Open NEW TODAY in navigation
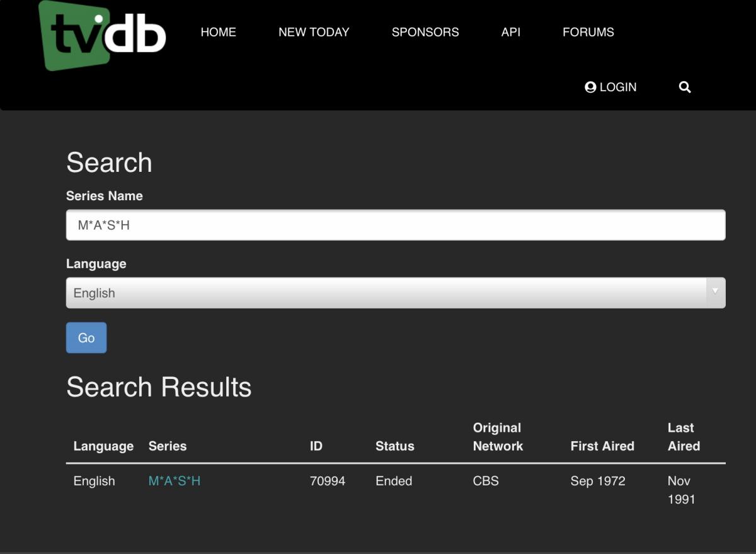 (314, 32)
